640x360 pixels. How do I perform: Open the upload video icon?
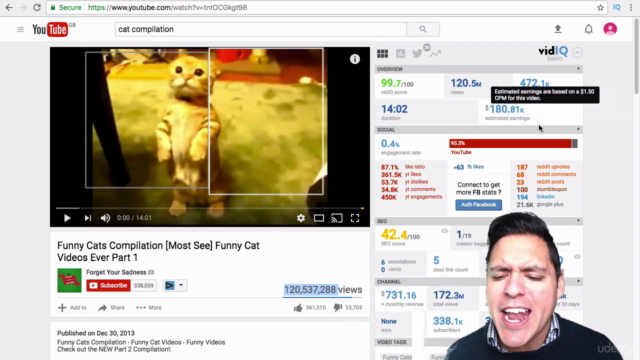[558, 29]
